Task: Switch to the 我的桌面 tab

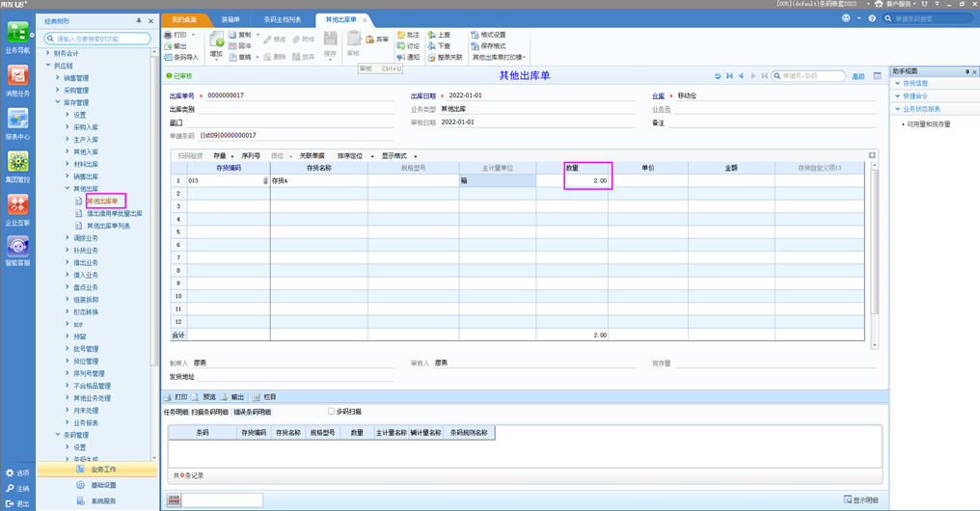Action: pyautogui.click(x=184, y=20)
